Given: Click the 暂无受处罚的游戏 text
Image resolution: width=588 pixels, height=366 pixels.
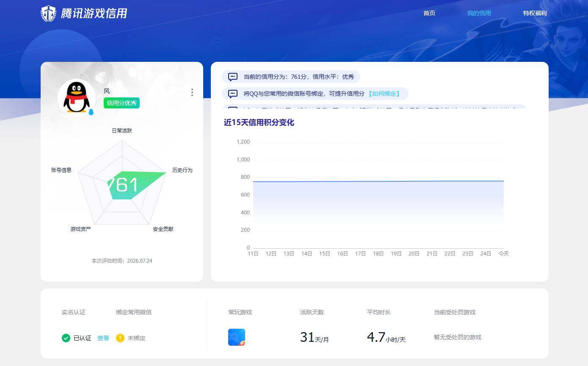Looking at the screenshot, I should pos(458,337).
